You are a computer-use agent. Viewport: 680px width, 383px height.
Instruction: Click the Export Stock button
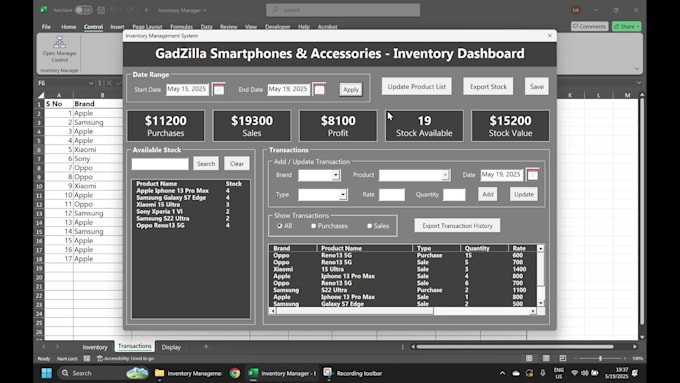click(x=488, y=86)
